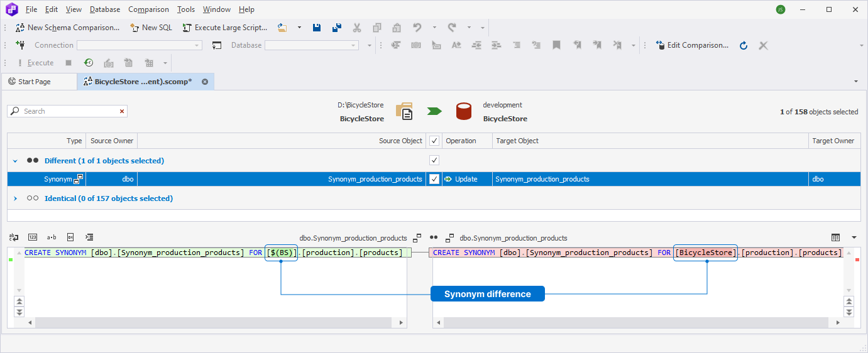Open the Database menu
The width and height of the screenshot is (868, 353).
pyautogui.click(x=105, y=9)
